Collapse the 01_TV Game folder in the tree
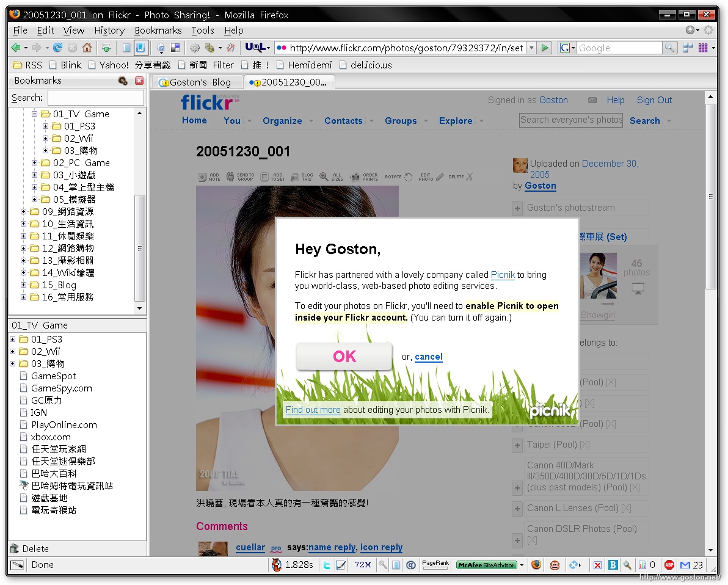The height and width of the screenshot is (585, 728). click(x=34, y=114)
